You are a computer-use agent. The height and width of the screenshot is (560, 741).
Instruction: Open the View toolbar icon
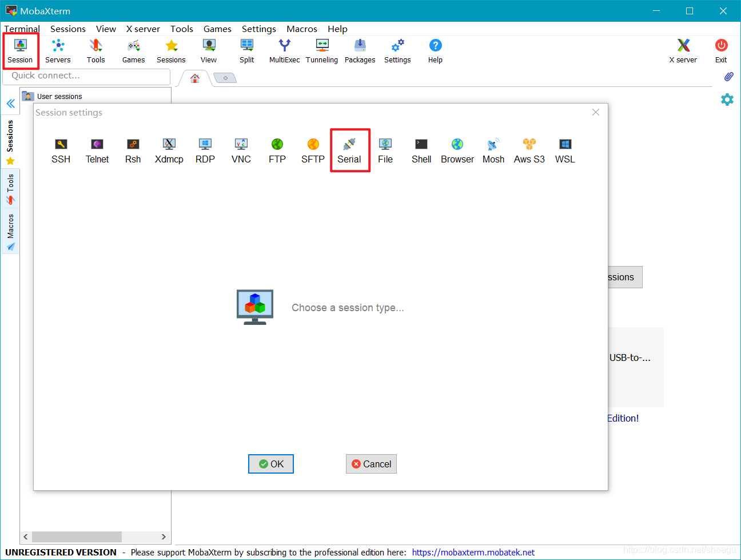click(209, 51)
